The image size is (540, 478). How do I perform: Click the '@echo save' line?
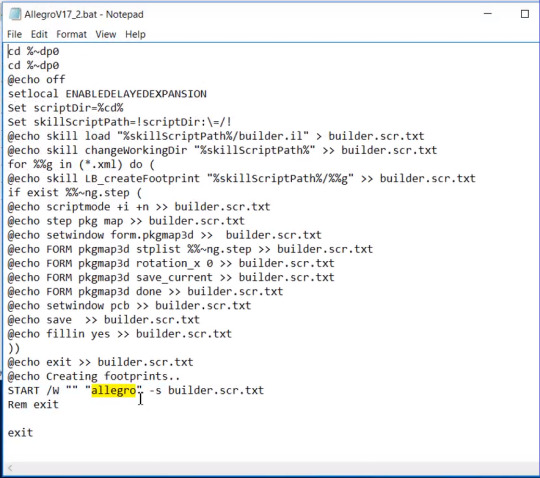(x=104, y=320)
